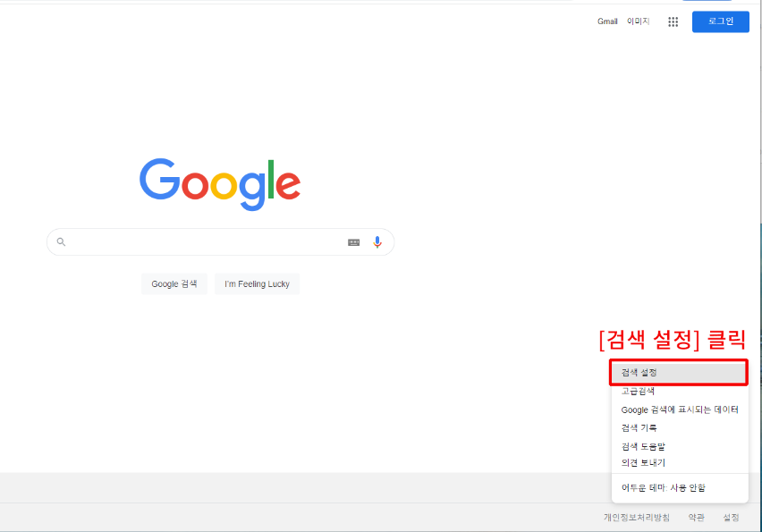This screenshot has height=532, width=762.
Task: Choose 의견 보내기 in the menu
Action: (680, 463)
